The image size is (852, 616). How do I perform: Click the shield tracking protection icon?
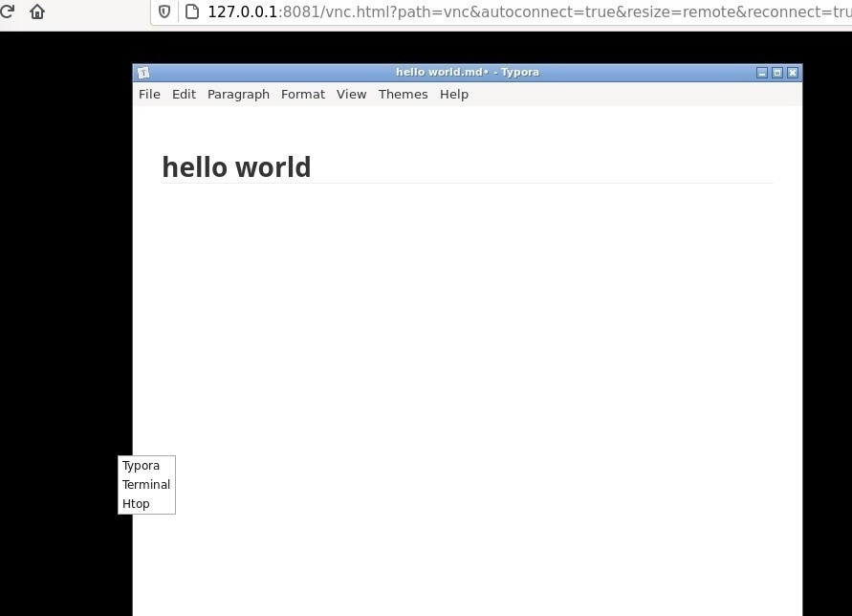pyautogui.click(x=164, y=11)
